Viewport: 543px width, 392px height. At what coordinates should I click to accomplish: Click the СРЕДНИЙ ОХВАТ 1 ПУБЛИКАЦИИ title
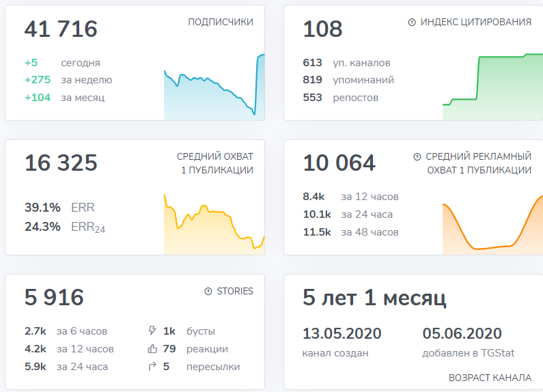[215, 163]
